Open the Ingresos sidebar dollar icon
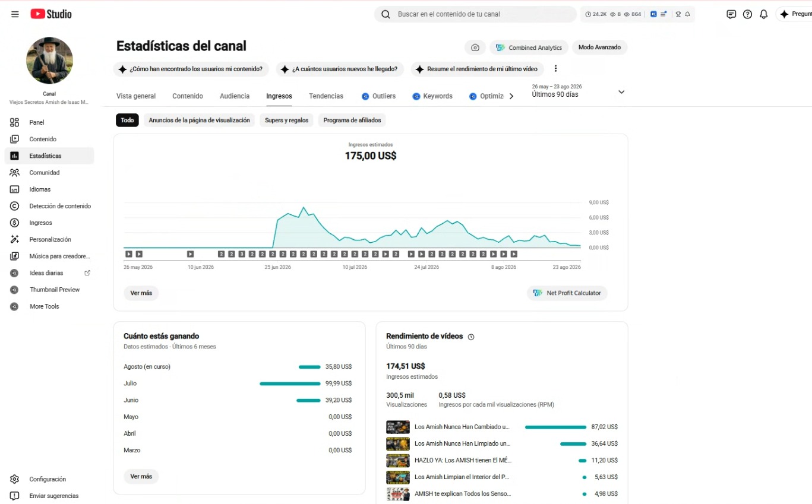This screenshot has width=812, height=504. point(15,223)
